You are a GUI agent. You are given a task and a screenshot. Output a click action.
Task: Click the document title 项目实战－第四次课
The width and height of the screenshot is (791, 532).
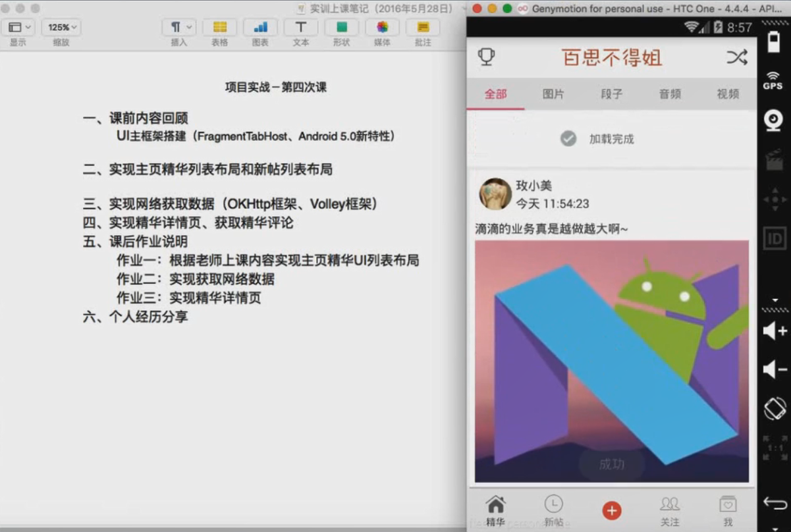[276, 87]
